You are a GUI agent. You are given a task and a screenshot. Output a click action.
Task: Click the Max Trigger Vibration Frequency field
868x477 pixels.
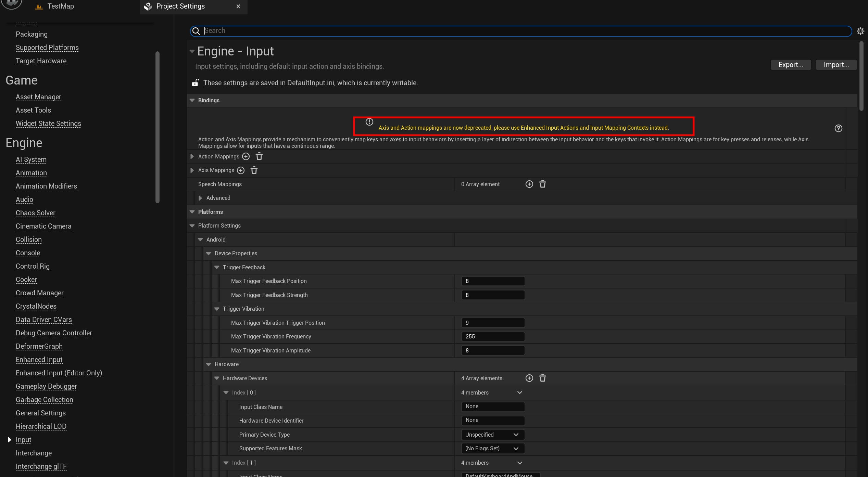point(492,336)
